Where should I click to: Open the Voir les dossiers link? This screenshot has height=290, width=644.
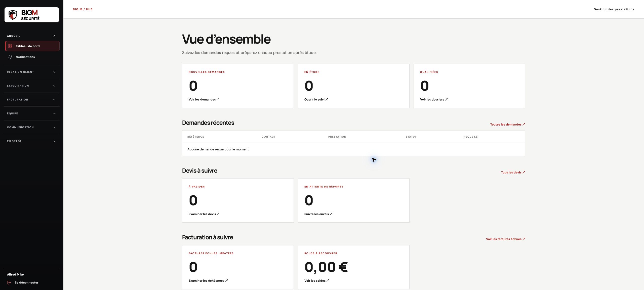point(434,99)
